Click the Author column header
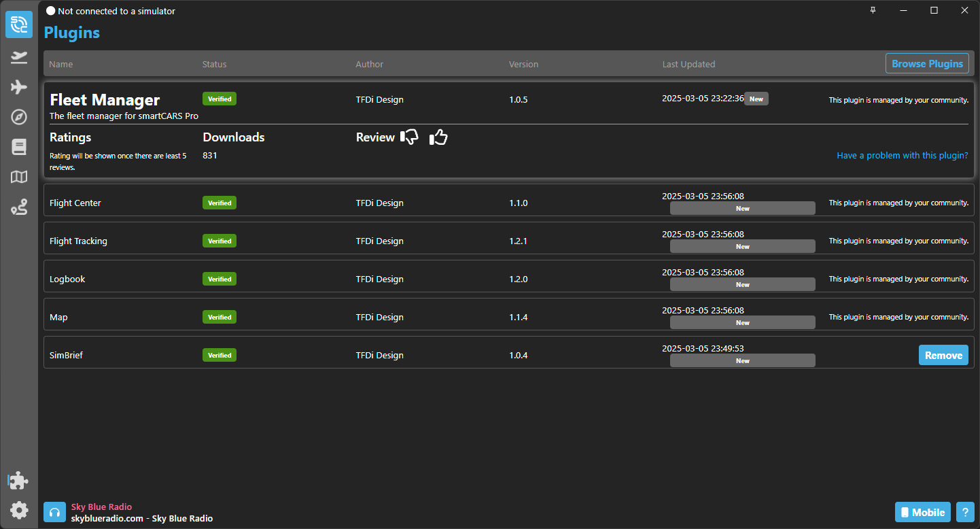This screenshot has width=980, height=529. coord(370,64)
